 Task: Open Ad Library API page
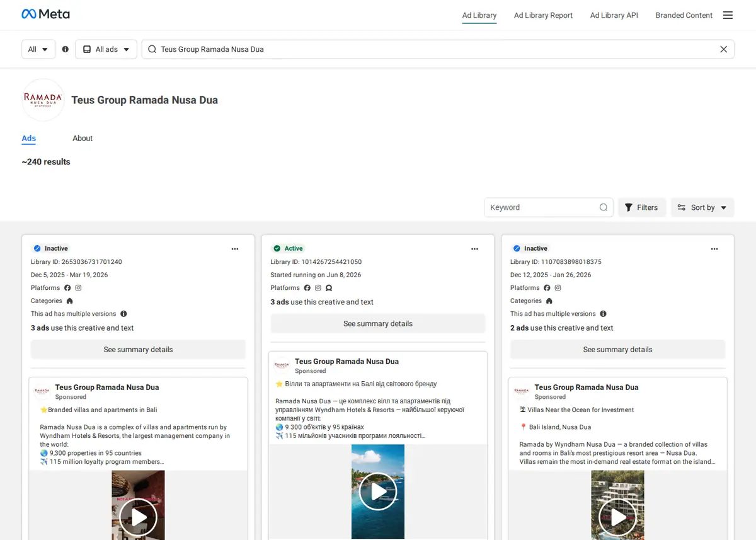(x=614, y=15)
